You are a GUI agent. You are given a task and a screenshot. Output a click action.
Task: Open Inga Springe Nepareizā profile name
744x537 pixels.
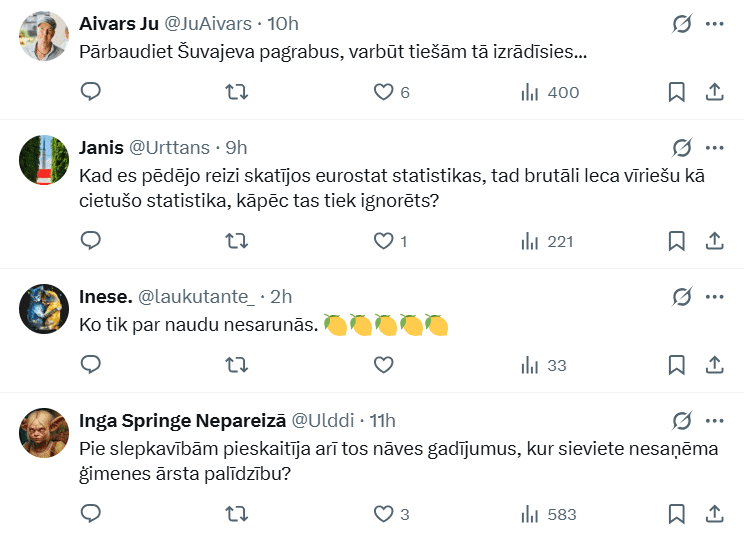click(x=182, y=420)
